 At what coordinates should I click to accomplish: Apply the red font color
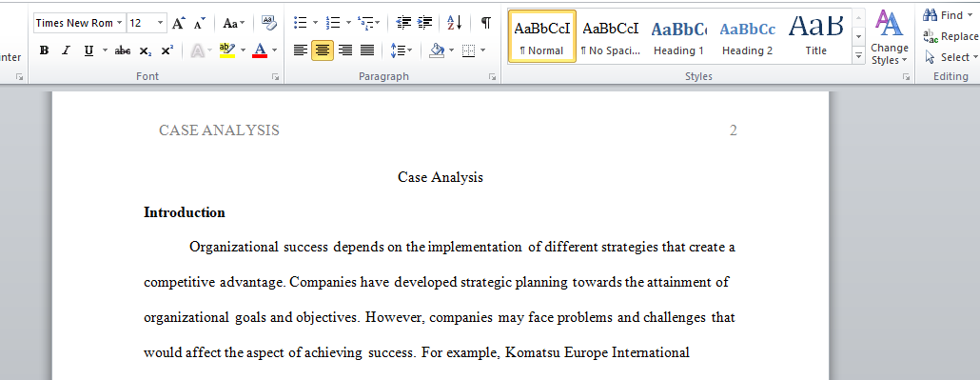pos(260,50)
